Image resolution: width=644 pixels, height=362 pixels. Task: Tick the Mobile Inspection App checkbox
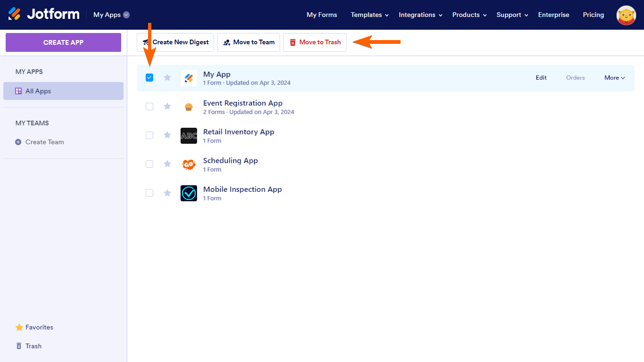pos(149,193)
